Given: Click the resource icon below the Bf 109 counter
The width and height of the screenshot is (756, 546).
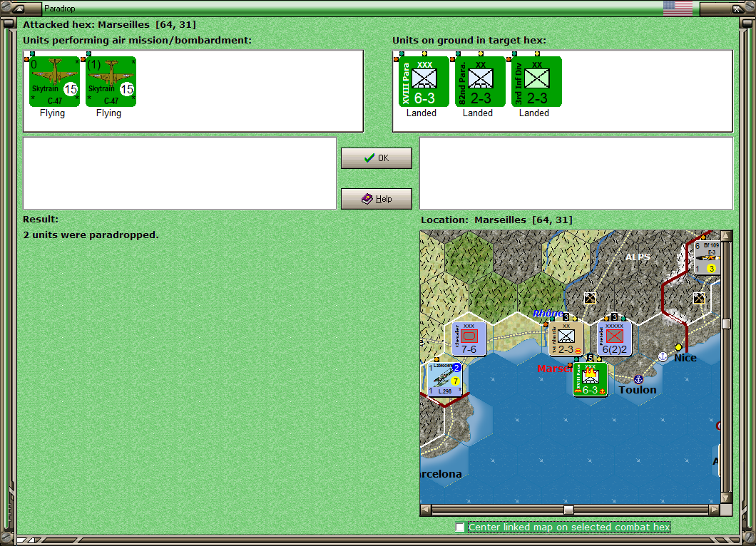Looking at the screenshot, I should pos(699,298).
